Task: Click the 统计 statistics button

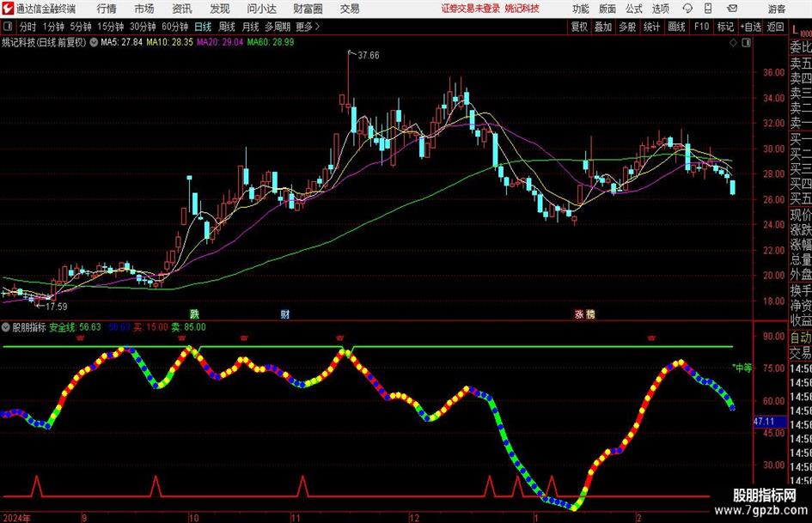Action: coord(651,27)
